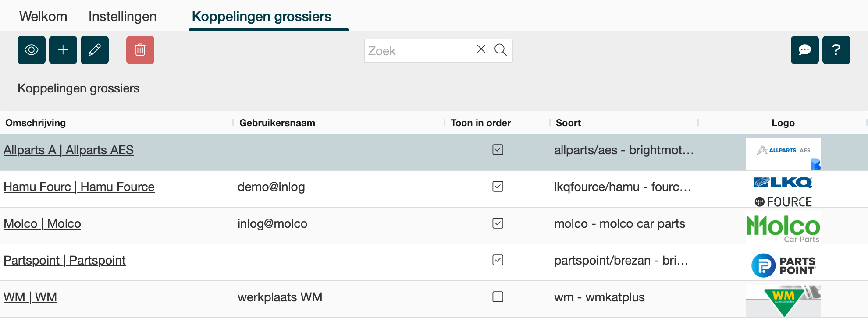Click the pencil edit icon button
This screenshot has height=318, width=868.
(x=95, y=50)
